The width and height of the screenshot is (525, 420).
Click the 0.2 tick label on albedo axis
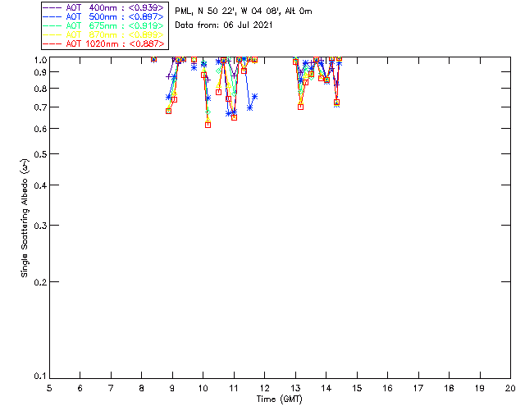(x=38, y=281)
